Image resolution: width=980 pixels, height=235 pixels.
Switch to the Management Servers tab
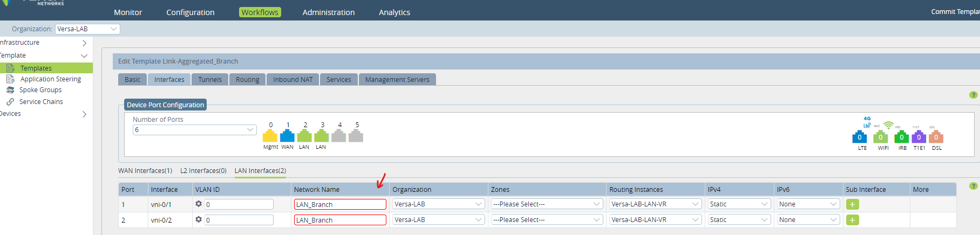click(397, 79)
